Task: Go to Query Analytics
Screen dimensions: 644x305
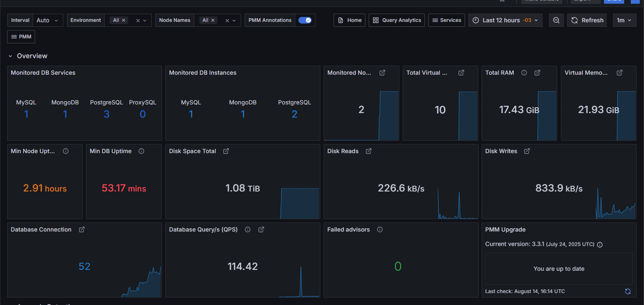Action: (x=397, y=20)
